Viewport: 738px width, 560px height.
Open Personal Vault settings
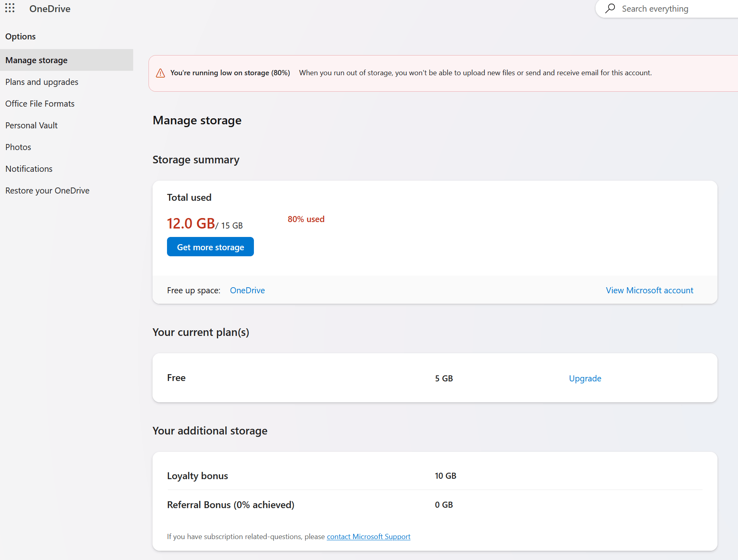[x=31, y=126]
